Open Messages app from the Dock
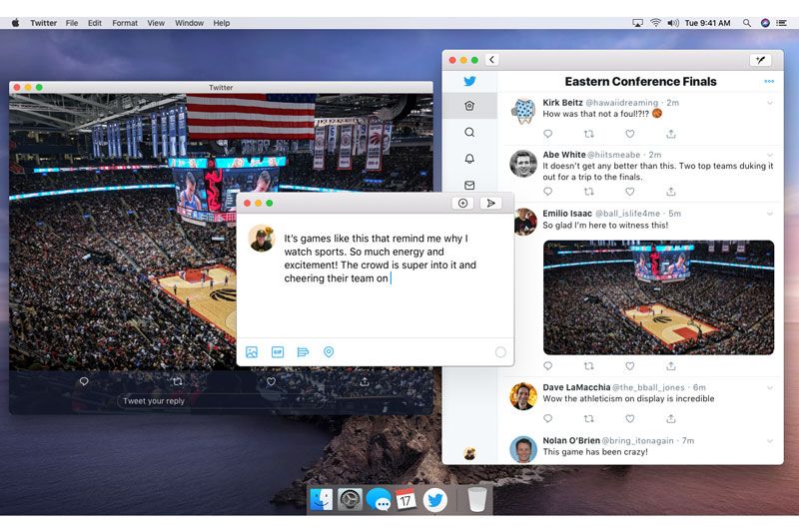 click(x=379, y=499)
